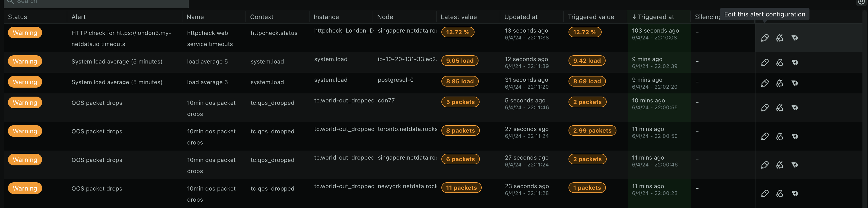Click the 12.72 % latest value pill
The height and width of the screenshot is (208, 868).
click(x=458, y=32)
